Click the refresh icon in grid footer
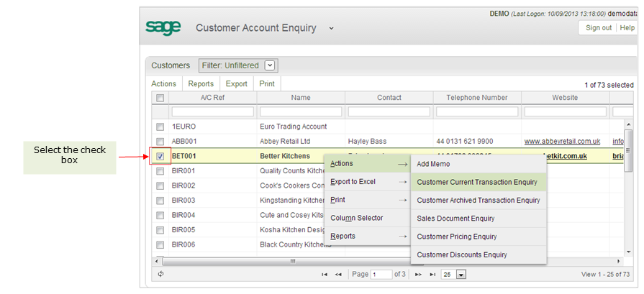The width and height of the screenshot is (644, 294). point(160,275)
